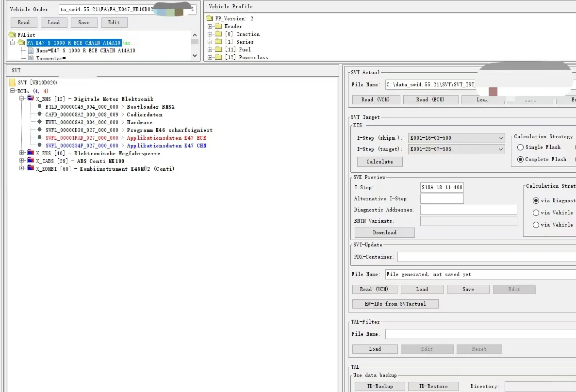Collapse the FA K47 S 1000 R node
576x392 pixels.
(x=13, y=43)
